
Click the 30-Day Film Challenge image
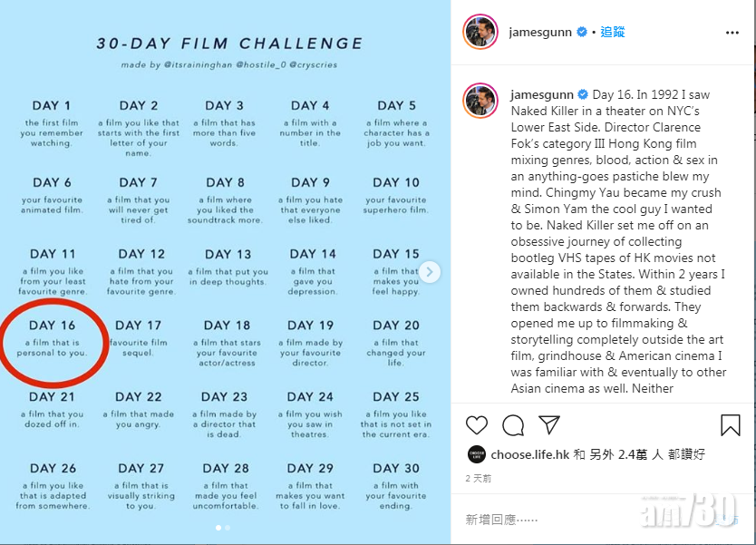[227, 272]
